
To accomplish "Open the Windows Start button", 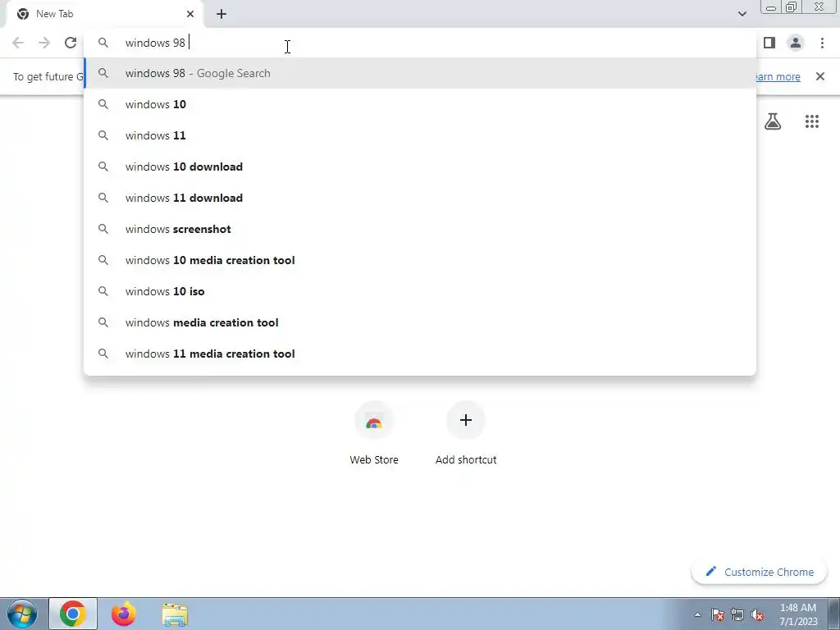I will (22, 614).
